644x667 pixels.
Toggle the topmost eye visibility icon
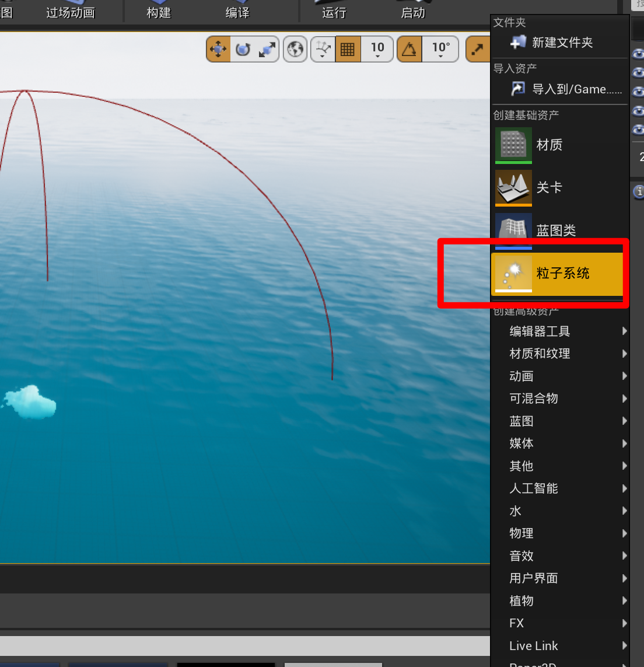[x=638, y=54]
